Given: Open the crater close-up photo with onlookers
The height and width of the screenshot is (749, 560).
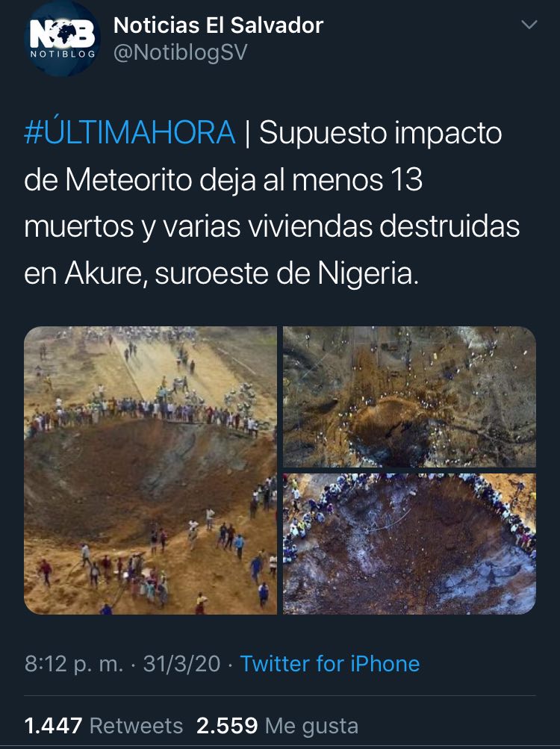Looking at the screenshot, I should point(409,544).
